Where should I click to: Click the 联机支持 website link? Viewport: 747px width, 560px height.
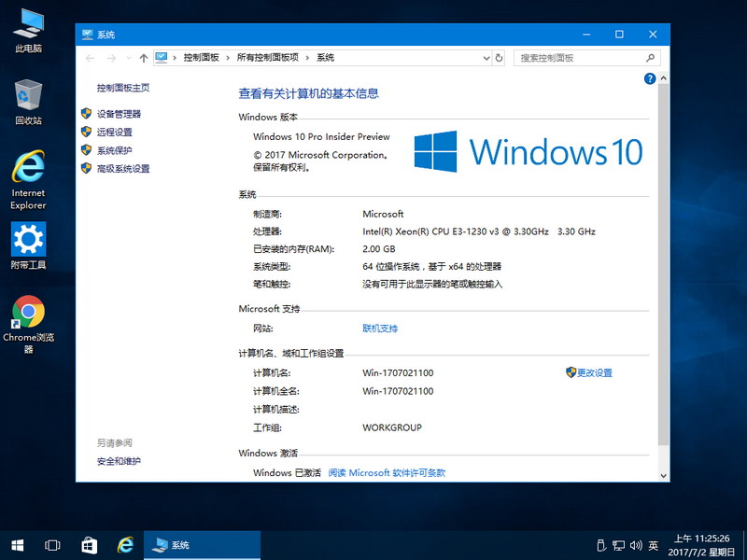pos(380,329)
